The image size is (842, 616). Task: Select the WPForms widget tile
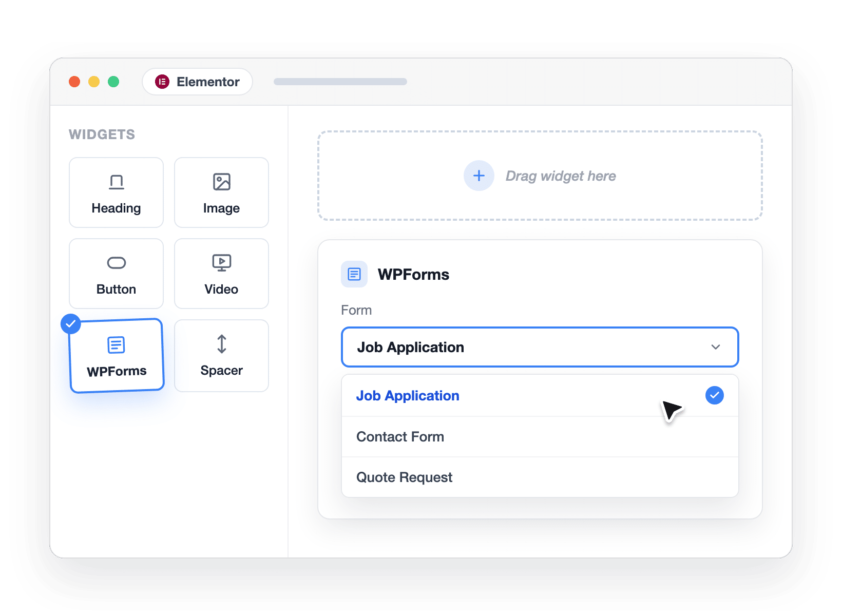(117, 356)
